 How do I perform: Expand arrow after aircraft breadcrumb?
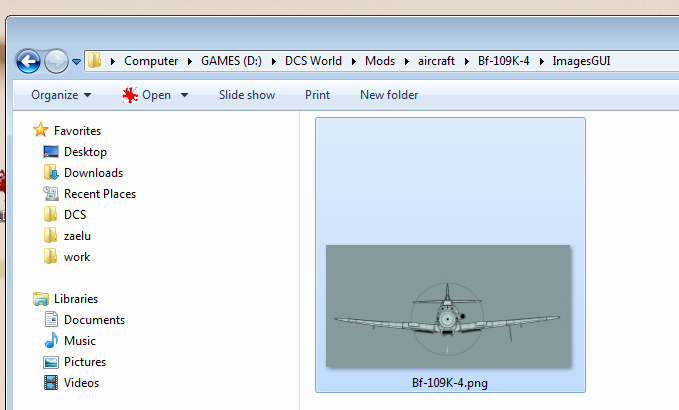(466, 61)
